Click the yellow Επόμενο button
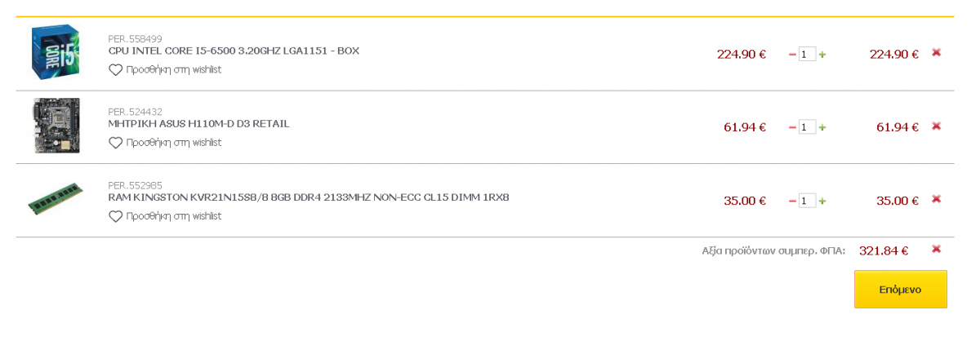980x341 pixels. pos(900,289)
